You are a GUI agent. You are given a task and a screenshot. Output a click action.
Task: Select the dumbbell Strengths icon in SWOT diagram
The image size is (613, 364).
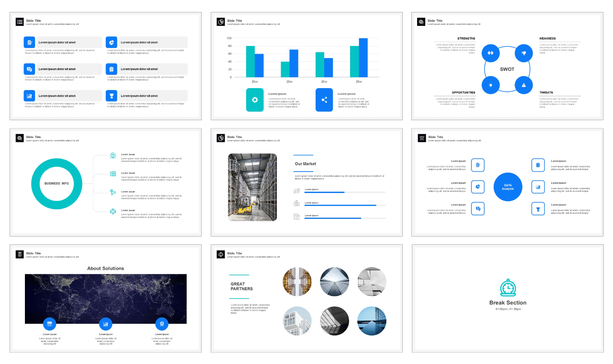click(x=490, y=53)
